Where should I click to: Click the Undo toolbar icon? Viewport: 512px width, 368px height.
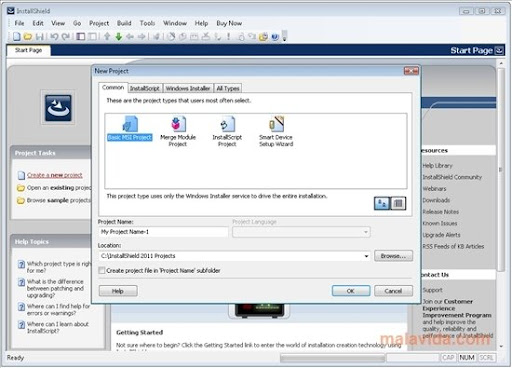point(54,36)
